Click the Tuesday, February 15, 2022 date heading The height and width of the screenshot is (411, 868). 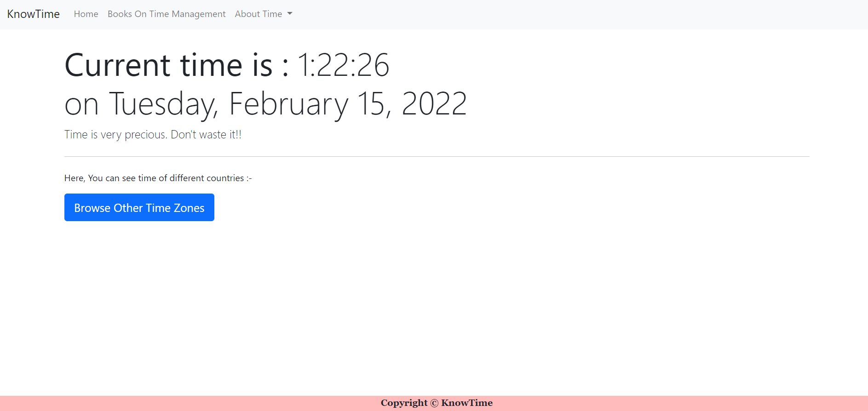pos(265,103)
